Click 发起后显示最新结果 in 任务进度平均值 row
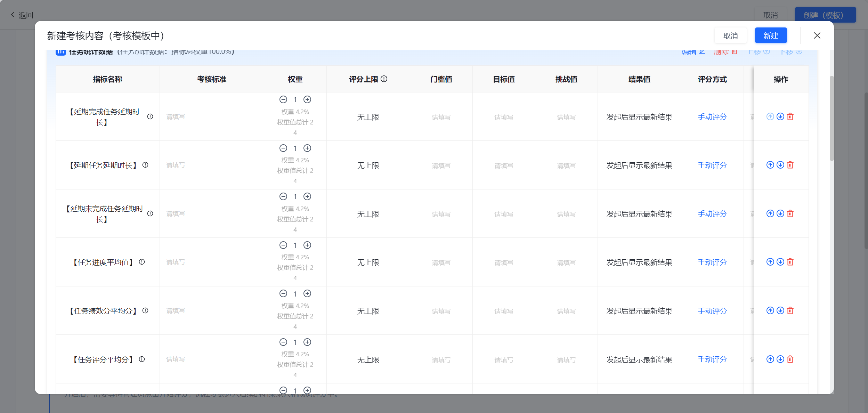The width and height of the screenshot is (868, 413). pos(639,262)
